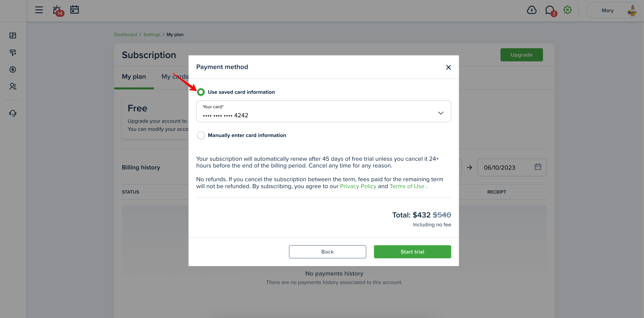Open the dollar coin sidebar icon
The width and height of the screenshot is (644, 318).
click(13, 69)
